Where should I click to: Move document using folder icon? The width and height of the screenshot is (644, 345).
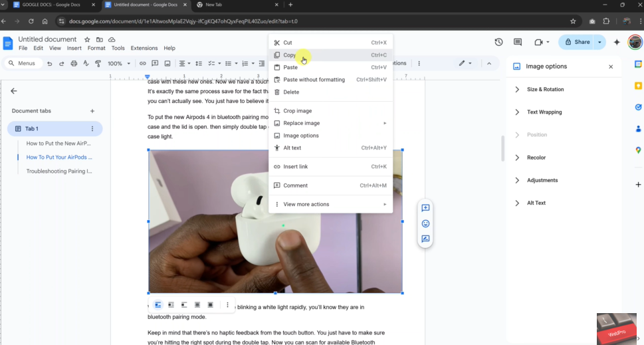(100, 40)
